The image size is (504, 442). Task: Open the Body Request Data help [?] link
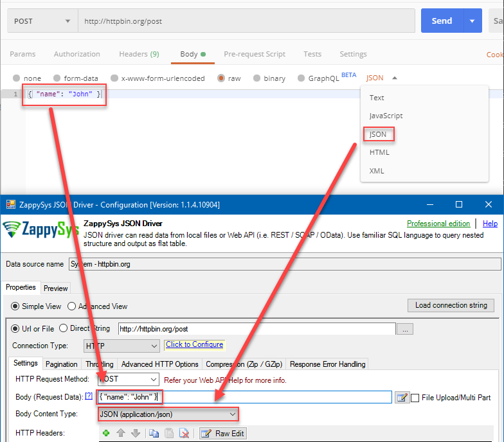89,396
